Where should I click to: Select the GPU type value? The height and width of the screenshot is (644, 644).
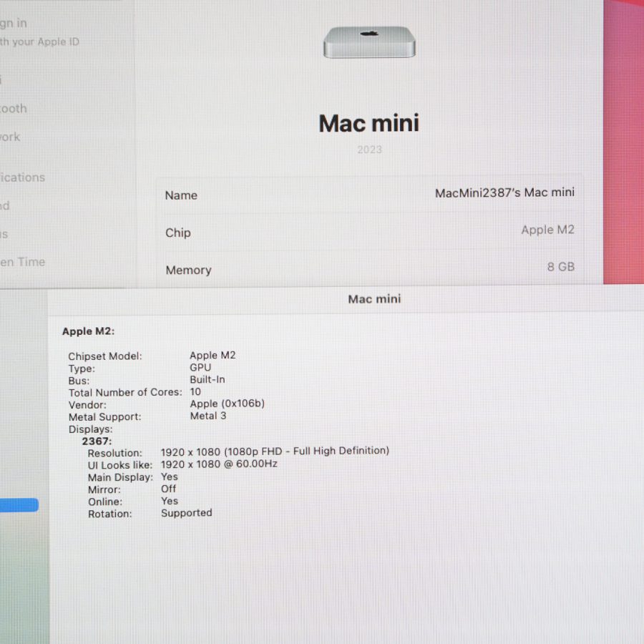(x=200, y=368)
